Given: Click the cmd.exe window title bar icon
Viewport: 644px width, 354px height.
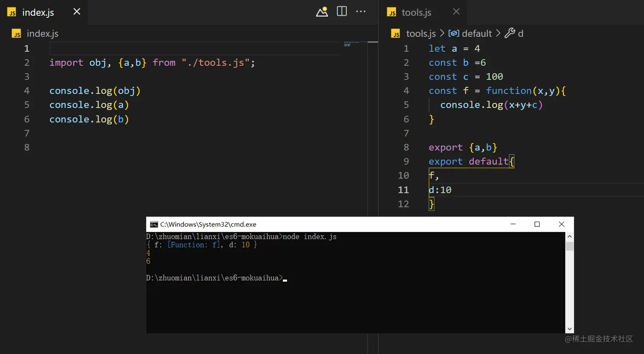Looking at the screenshot, I should tap(154, 224).
